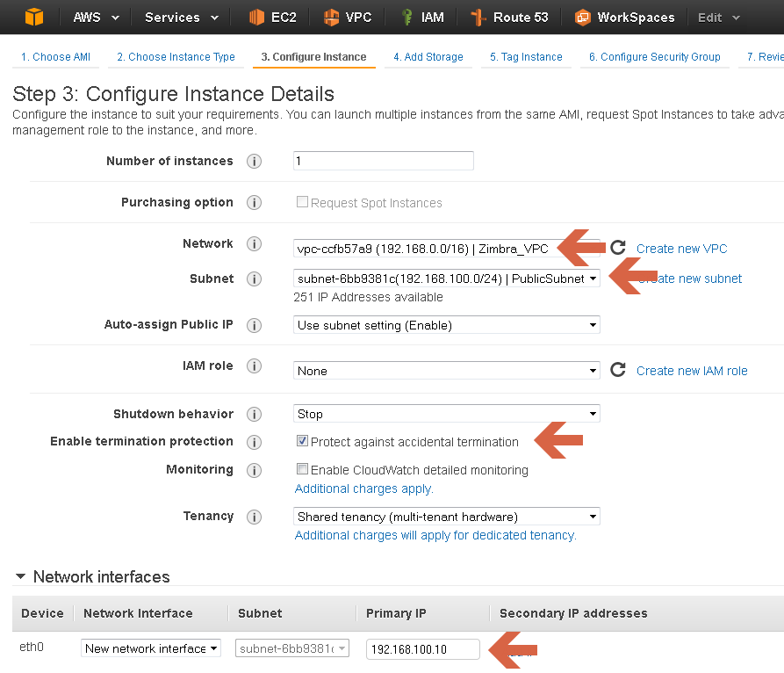Screen dimensions: 784x673
Task: Click Create new IAM role link
Action: [x=692, y=371]
